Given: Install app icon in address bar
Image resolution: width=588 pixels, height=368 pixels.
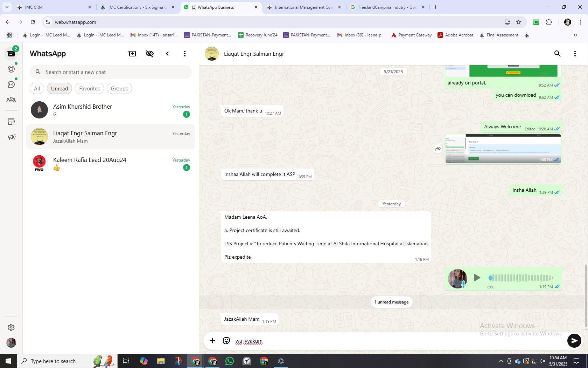Looking at the screenshot, I should click(507, 22).
